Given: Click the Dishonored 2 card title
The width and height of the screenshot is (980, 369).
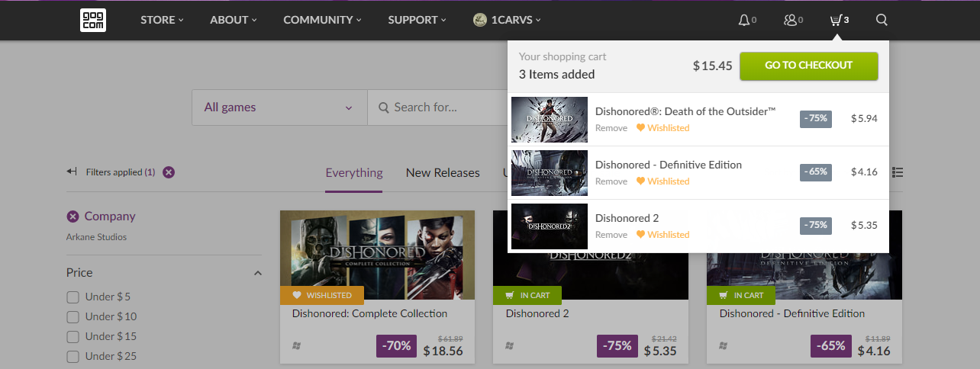Looking at the screenshot, I should pyautogui.click(x=537, y=313).
